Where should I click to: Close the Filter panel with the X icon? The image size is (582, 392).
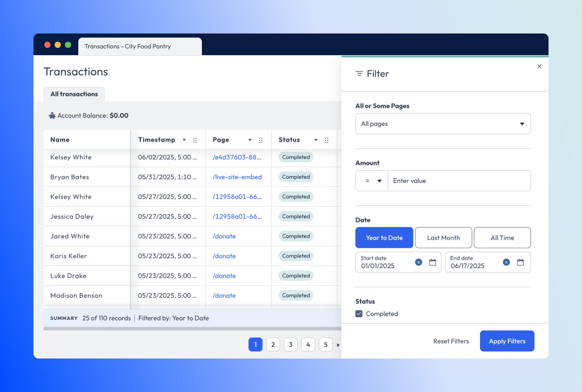[539, 66]
